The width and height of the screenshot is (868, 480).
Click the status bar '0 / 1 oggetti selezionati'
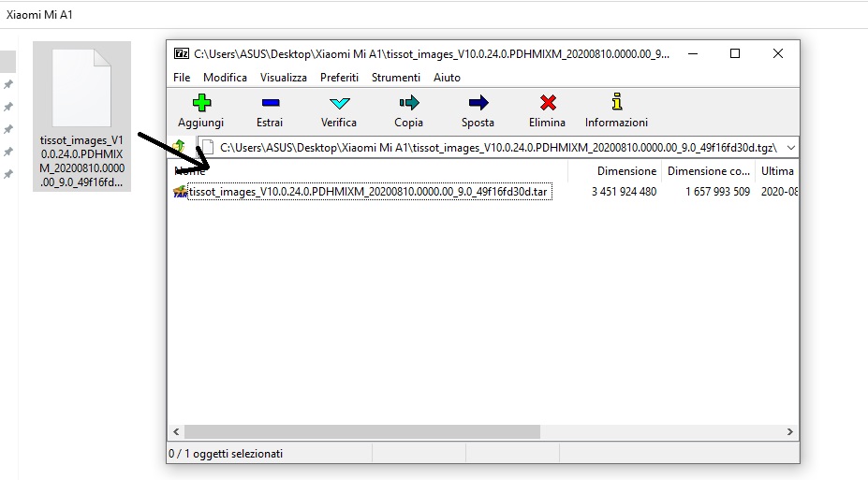tap(226, 454)
